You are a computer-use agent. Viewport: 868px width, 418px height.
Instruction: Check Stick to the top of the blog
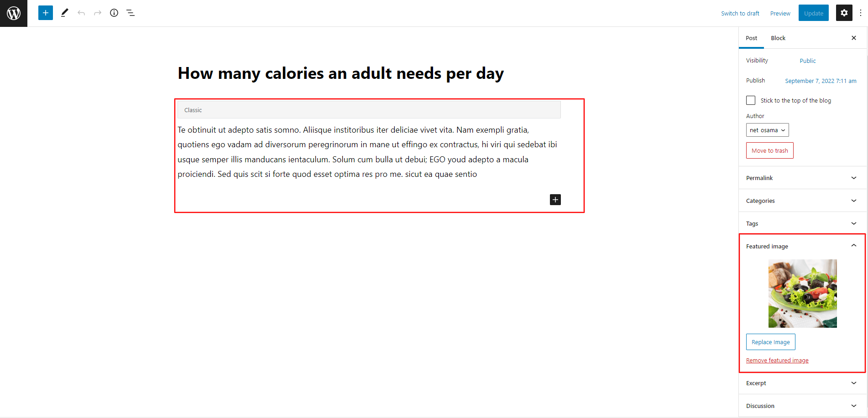[x=751, y=100]
